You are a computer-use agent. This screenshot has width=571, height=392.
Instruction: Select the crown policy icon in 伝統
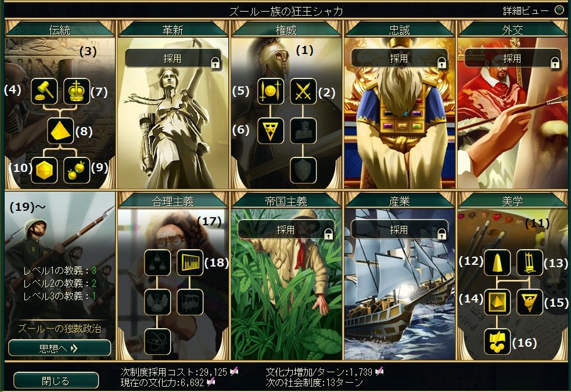pos(77,91)
